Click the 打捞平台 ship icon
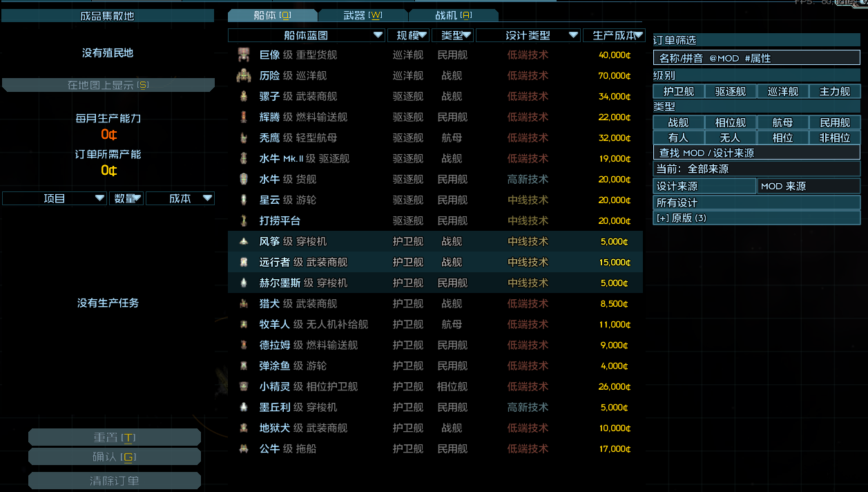The height and width of the screenshot is (492, 868). point(243,220)
